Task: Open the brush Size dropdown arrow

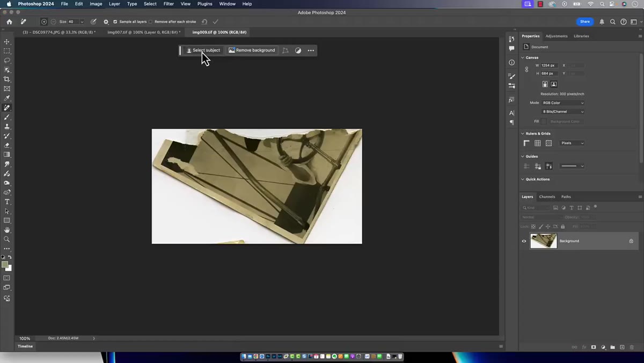Action: [82, 22]
